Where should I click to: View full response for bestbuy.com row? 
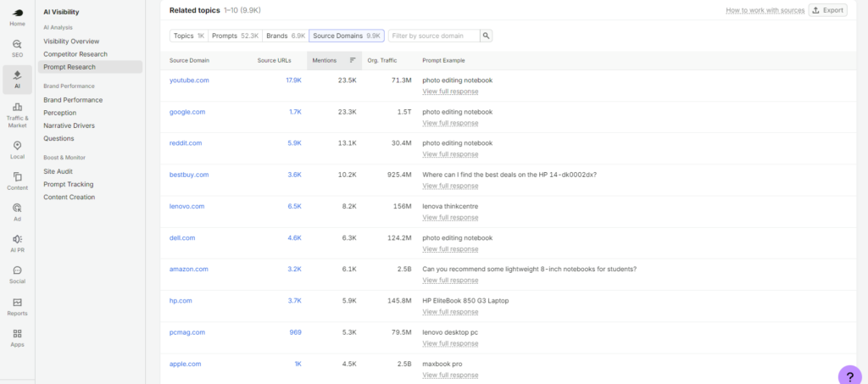coord(450,186)
